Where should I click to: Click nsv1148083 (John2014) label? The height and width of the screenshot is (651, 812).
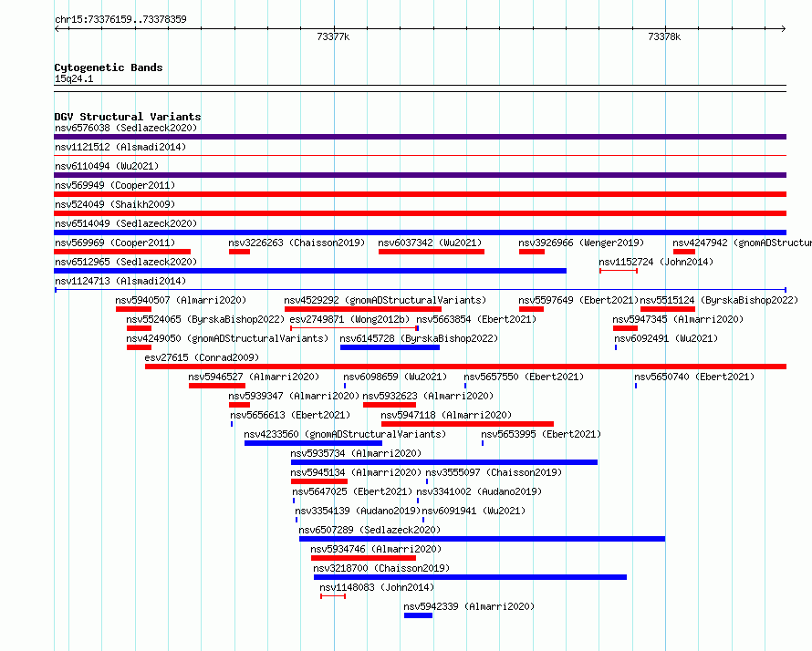(377, 587)
